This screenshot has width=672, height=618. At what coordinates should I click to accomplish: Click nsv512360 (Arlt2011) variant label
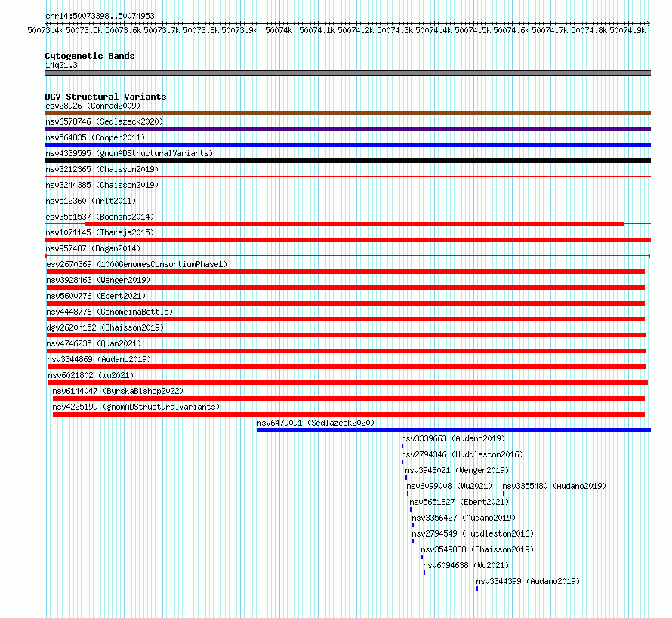coord(91,201)
